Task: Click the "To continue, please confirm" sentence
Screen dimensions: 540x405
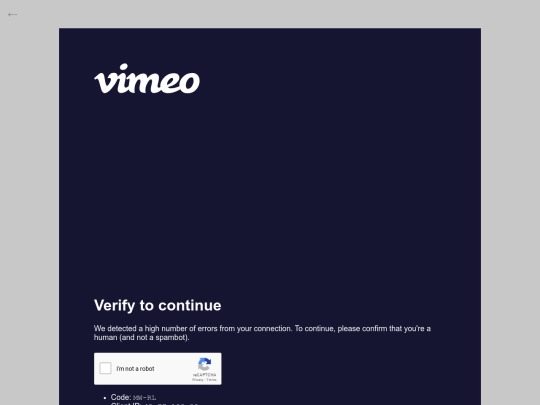Action: click(362, 329)
